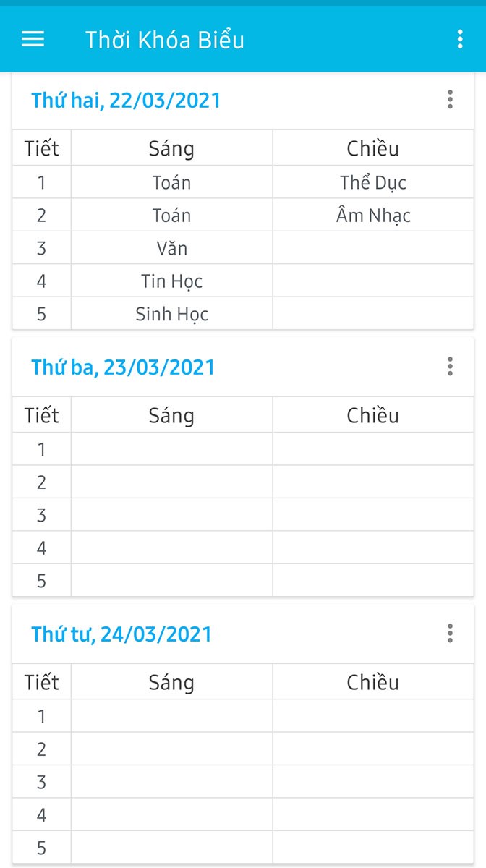
Task: Select the Văn lesson on Monday morning
Action: click(171, 248)
